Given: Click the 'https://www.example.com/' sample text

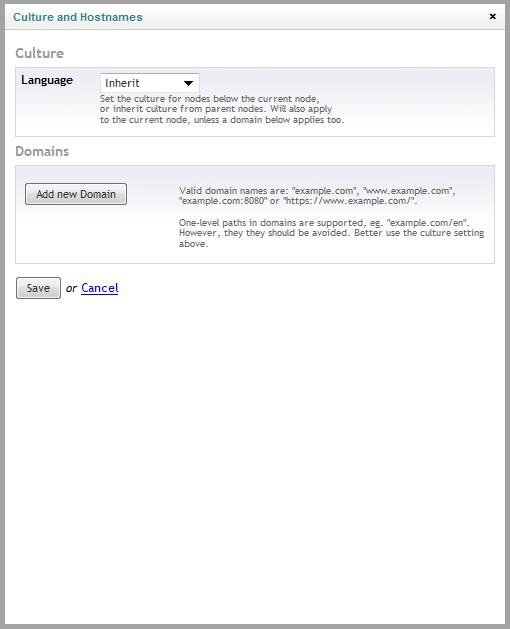Looking at the screenshot, I should (349, 201).
